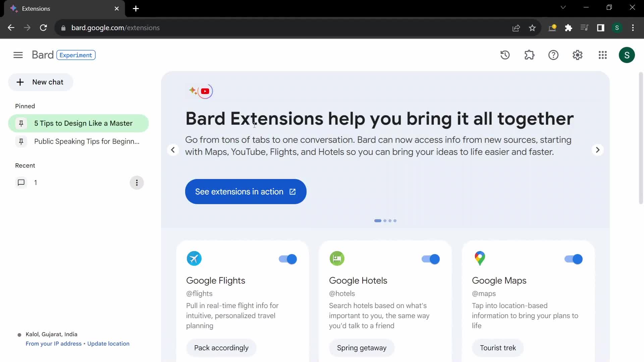Viewport: 644px width, 362px height.
Task: Click previous arrow on extensions carousel
Action: tap(172, 149)
